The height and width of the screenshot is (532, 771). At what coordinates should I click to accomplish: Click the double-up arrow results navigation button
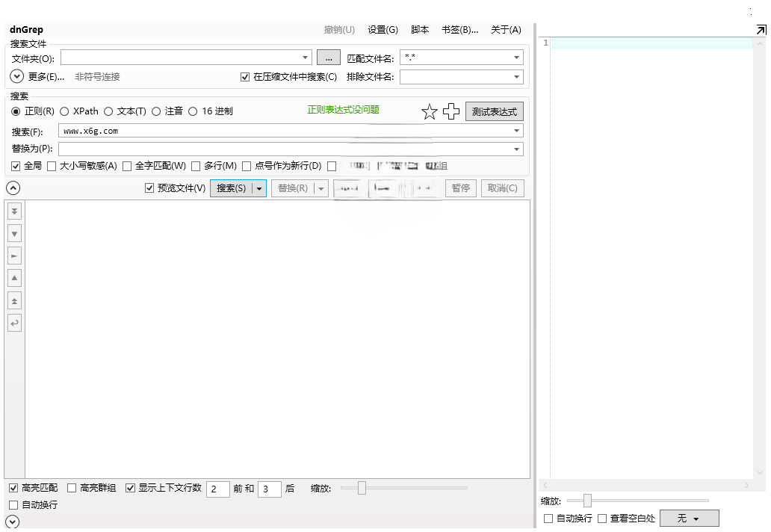[x=15, y=300]
